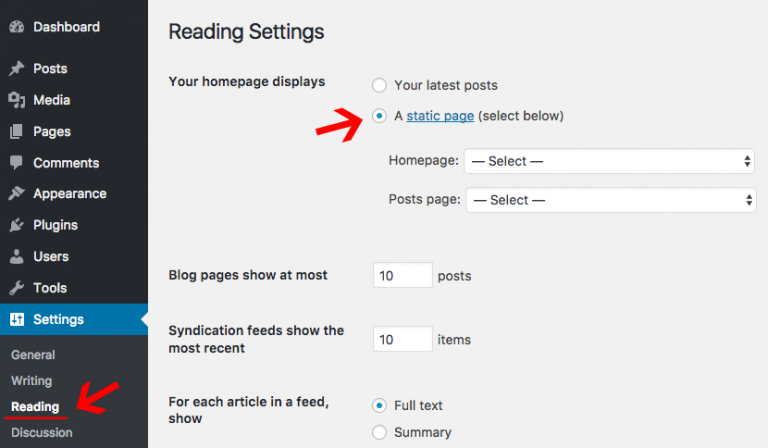The height and width of the screenshot is (448, 768).
Task: Click the Media icon in sidebar
Action: click(x=17, y=100)
